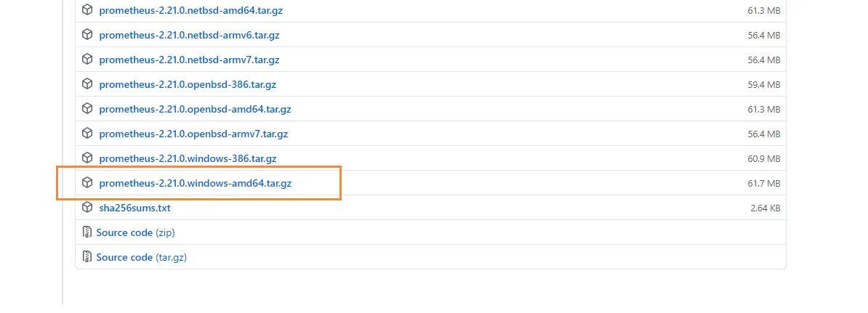Open the sha256sums.txt link
Image resolution: width=868 pixels, height=313 pixels.
coord(134,208)
